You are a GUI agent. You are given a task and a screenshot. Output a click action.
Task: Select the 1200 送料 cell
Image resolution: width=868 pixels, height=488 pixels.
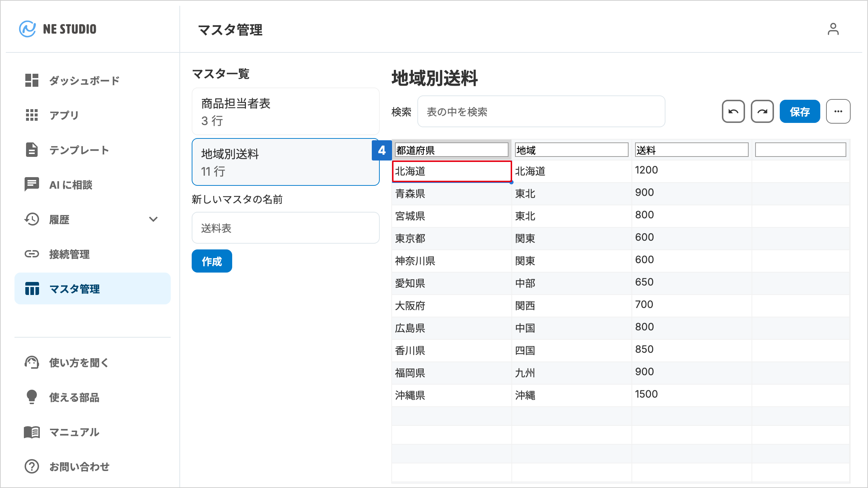692,171
